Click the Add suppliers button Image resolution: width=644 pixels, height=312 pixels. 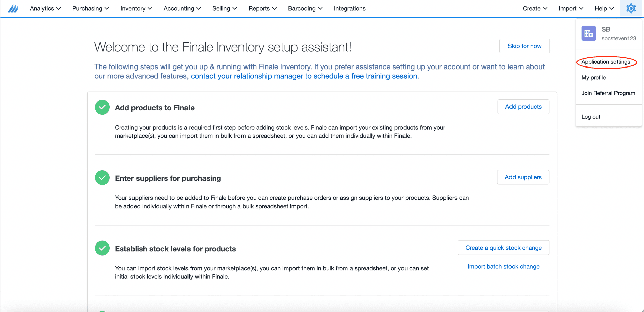[x=523, y=177]
